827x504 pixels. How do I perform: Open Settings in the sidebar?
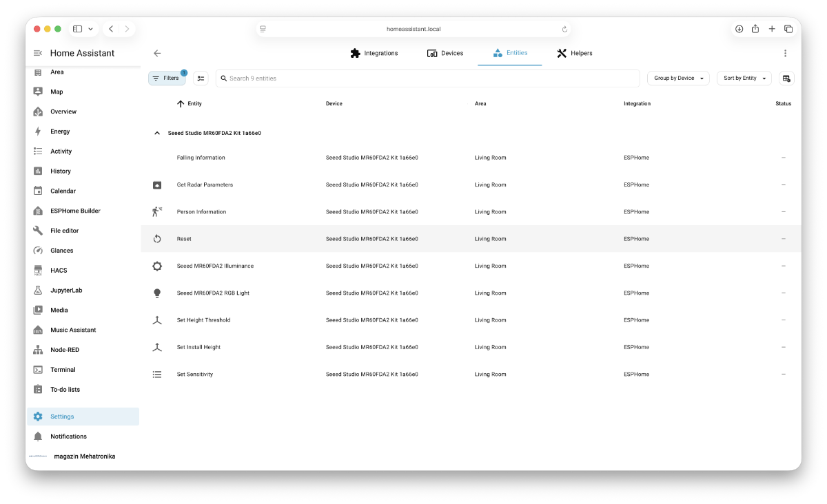pos(83,417)
